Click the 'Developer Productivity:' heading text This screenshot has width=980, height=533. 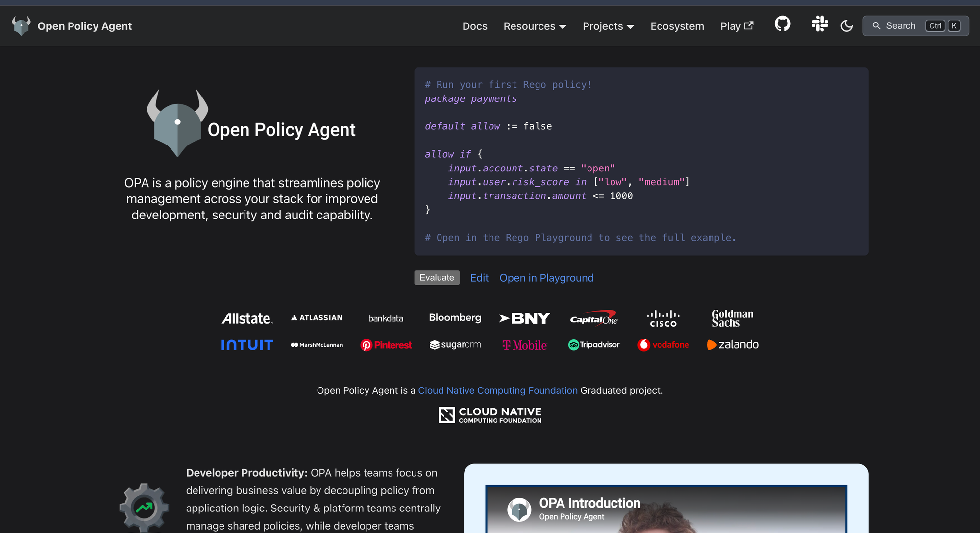pyautogui.click(x=247, y=473)
